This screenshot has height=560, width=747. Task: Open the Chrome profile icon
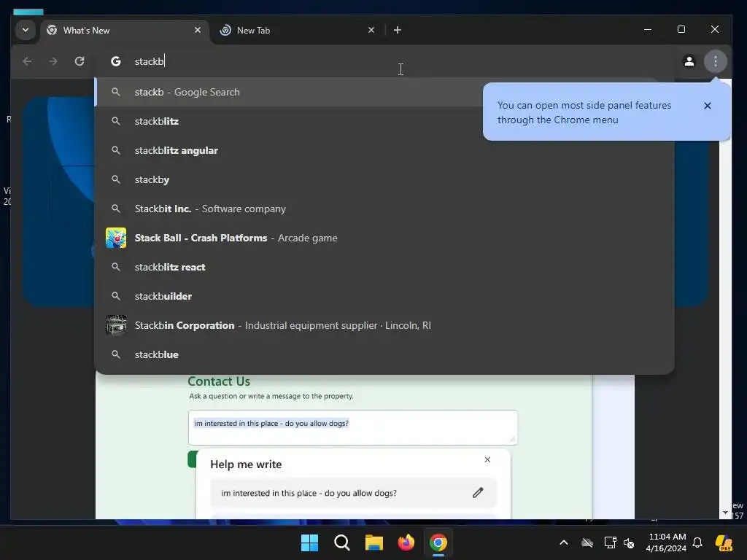tap(689, 61)
